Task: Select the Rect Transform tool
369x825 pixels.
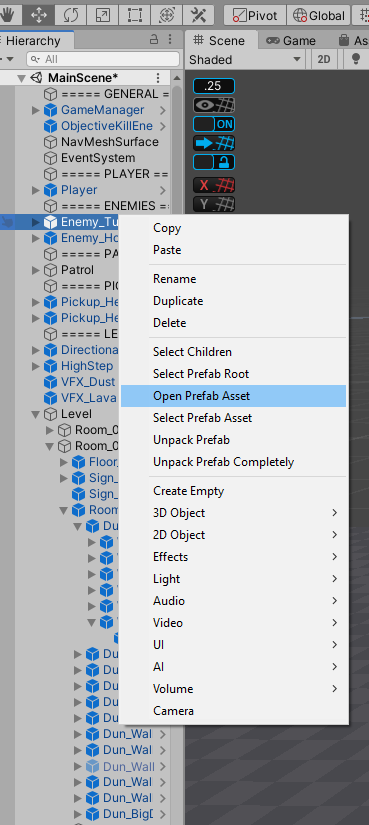Action: pos(134,15)
